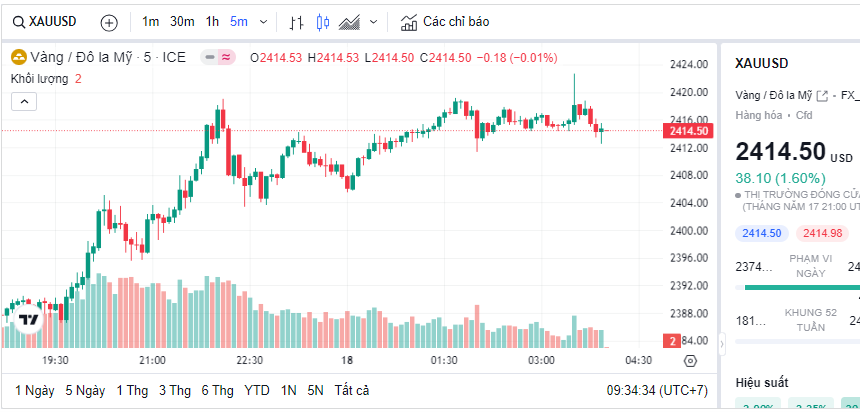
Task: Switch to 1m timeframe
Action: pos(150,22)
